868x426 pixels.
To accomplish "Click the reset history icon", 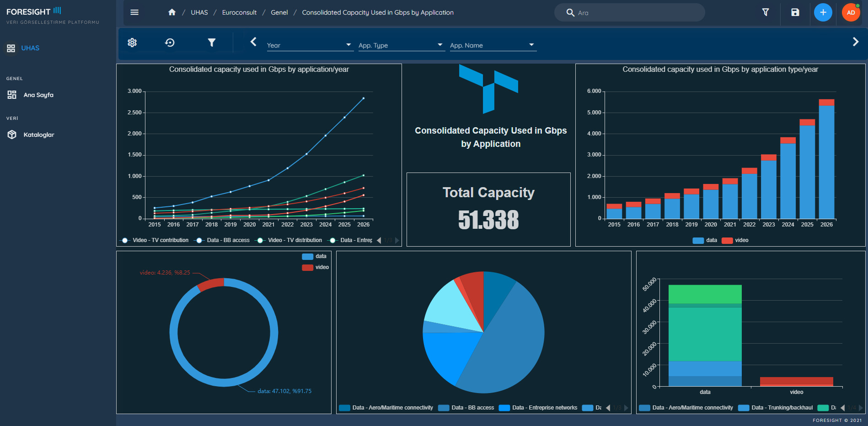I will click(170, 43).
